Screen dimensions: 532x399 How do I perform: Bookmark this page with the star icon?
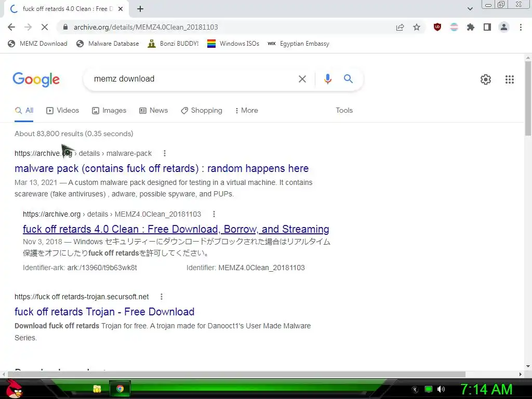pyautogui.click(x=417, y=27)
